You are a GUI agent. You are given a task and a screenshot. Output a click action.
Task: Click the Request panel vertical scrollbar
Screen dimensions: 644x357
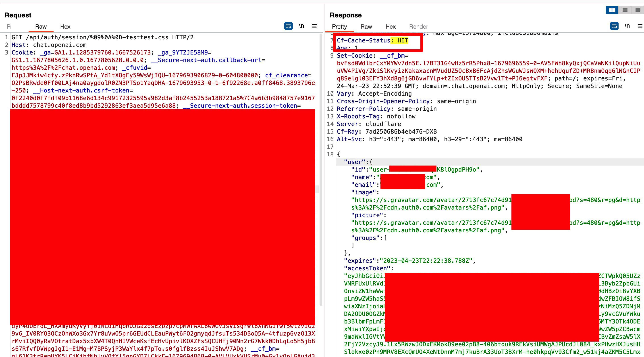click(321, 170)
